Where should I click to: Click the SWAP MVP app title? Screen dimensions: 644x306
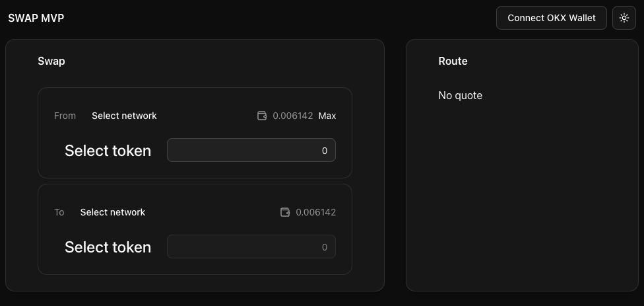[36, 18]
